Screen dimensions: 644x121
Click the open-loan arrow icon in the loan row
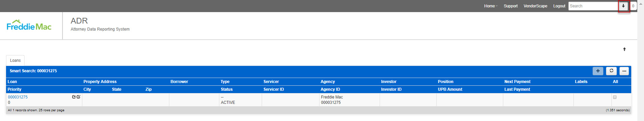coord(74,97)
